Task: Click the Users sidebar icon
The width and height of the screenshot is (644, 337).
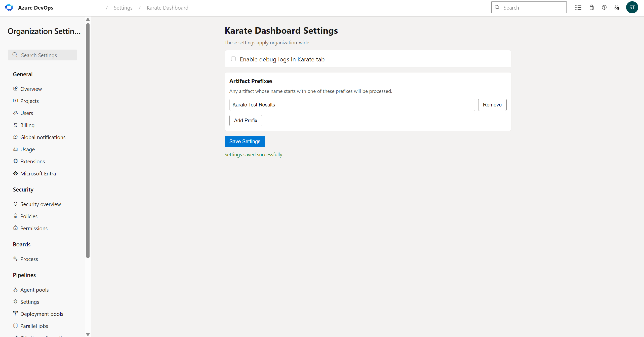Action: click(x=15, y=113)
